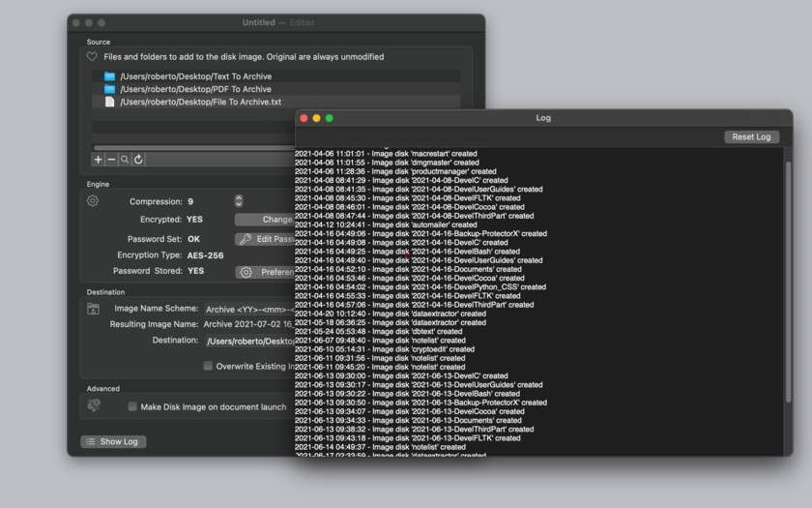Select /Users/roberto/Desktop/File To Archive.txt row

pos(276,102)
